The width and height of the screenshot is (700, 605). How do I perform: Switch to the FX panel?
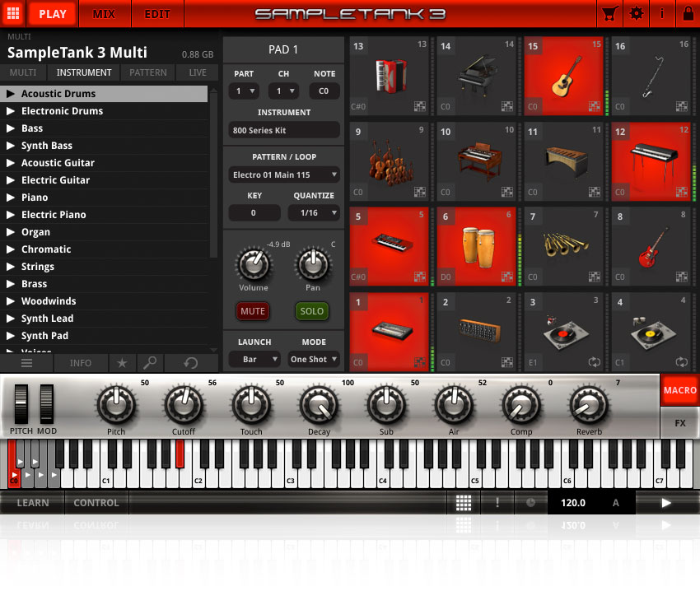pos(680,422)
